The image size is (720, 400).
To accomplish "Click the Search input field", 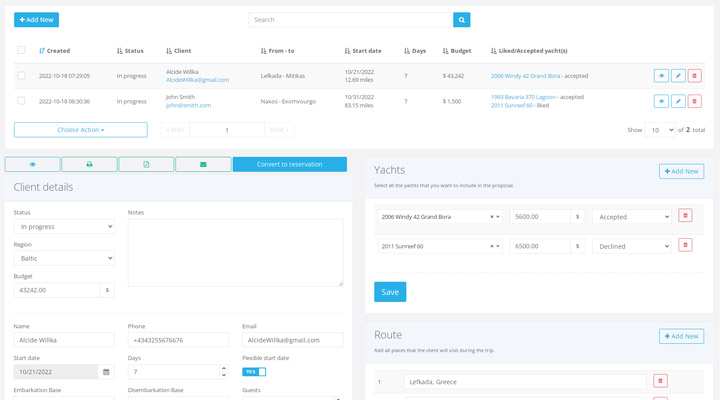I will pyautogui.click(x=351, y=20).
